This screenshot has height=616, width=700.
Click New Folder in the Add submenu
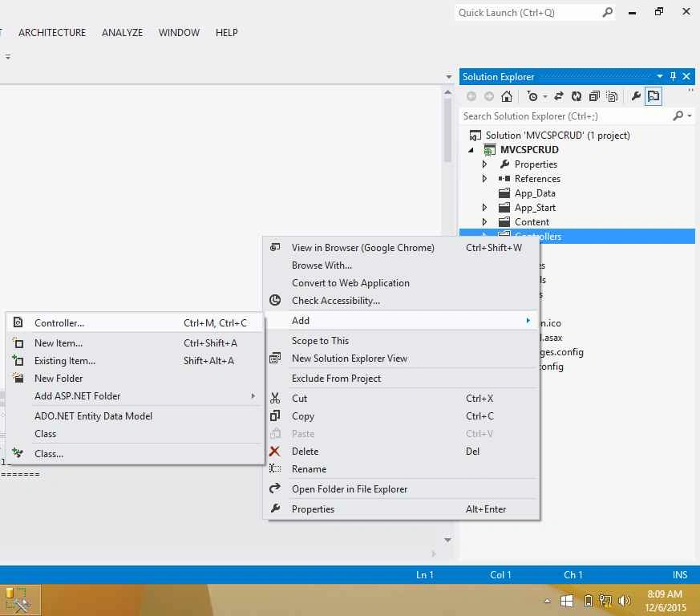(x=135, y=379)
